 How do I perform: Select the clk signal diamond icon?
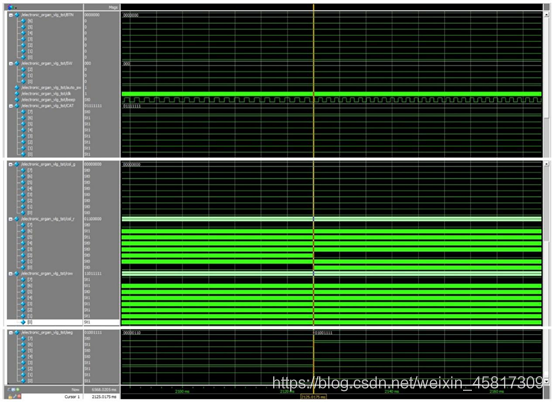17,94
